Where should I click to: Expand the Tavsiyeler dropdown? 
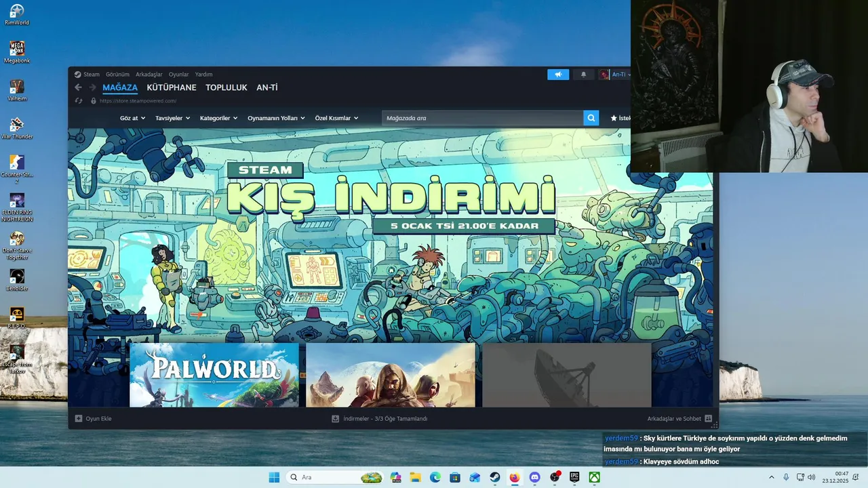point(172,118)
